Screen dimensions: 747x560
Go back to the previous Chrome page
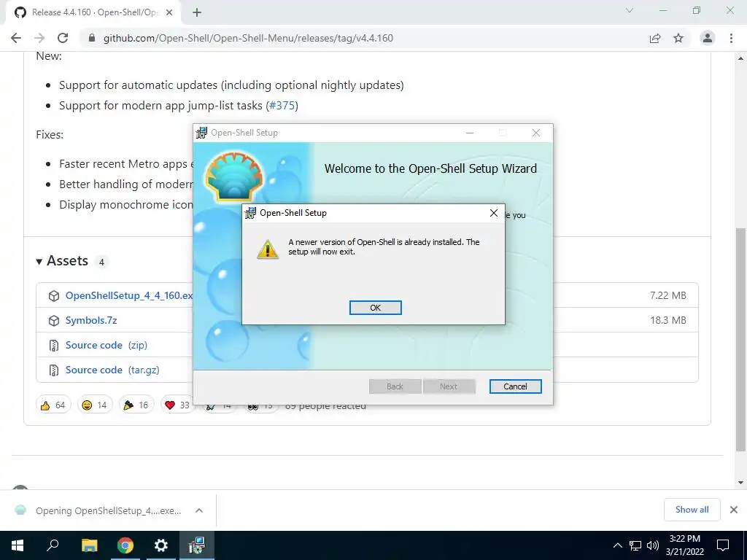16,38
